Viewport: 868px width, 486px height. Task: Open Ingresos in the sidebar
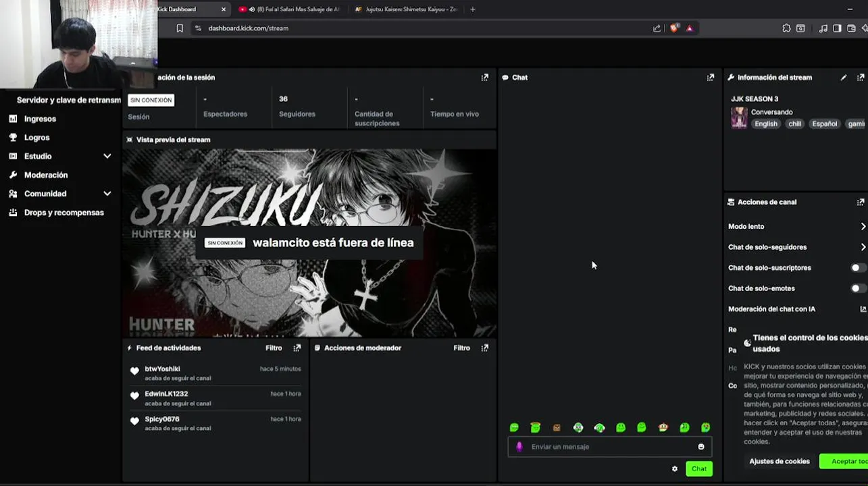click(40, 119)
